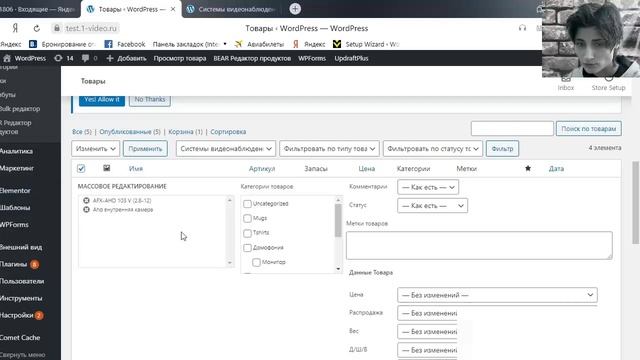
Task: Open WPForms in the admin bar
Action: pyautogui.click(x=312, y=58)
